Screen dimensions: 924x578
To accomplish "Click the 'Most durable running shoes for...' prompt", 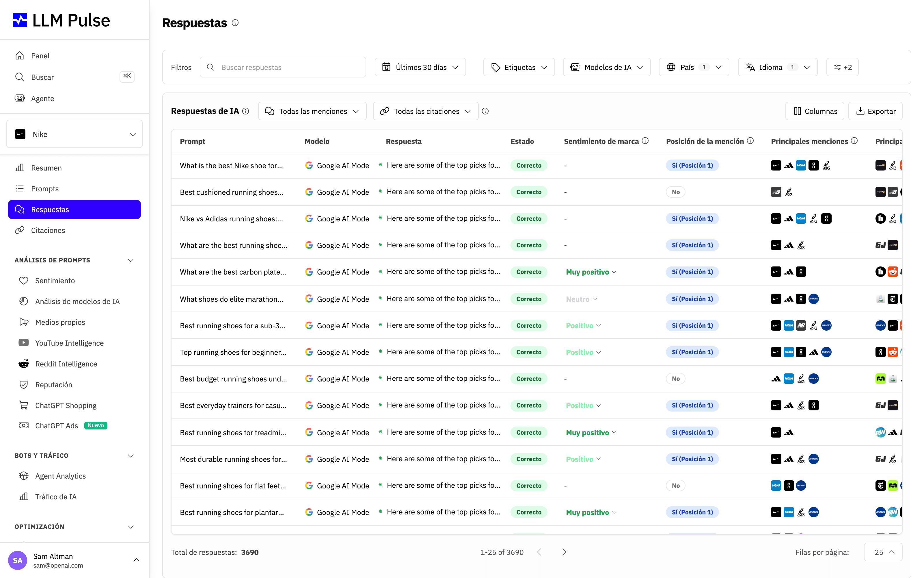I will pos(233,459).
